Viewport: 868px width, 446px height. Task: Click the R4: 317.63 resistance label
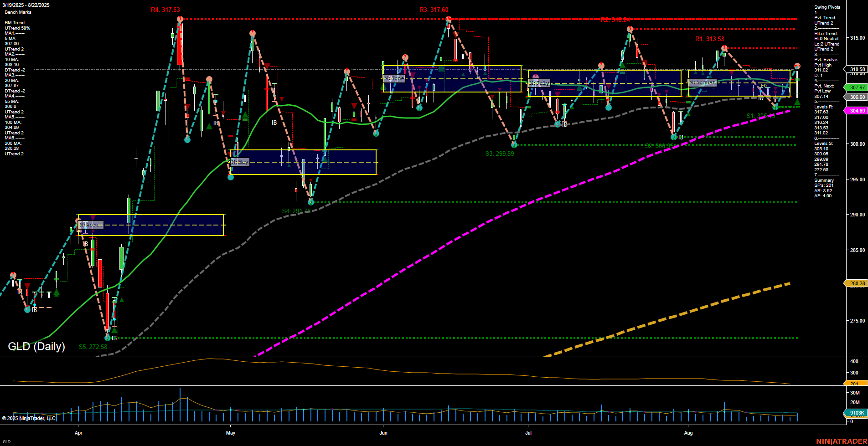(165, 8)
